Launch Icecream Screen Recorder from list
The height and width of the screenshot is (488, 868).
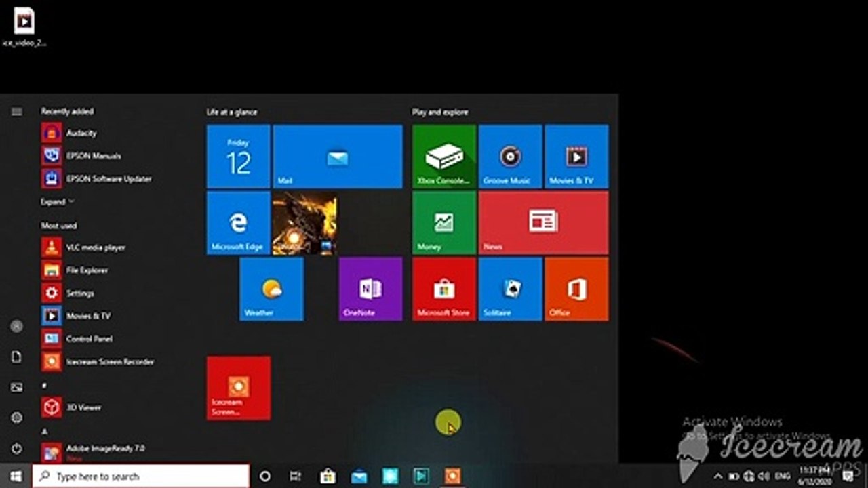102,361
